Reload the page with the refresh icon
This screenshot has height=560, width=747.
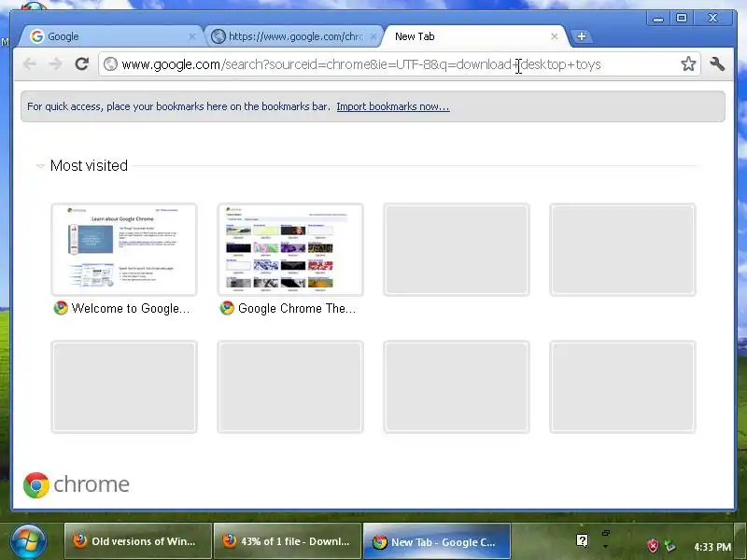[x=82, y=63]
